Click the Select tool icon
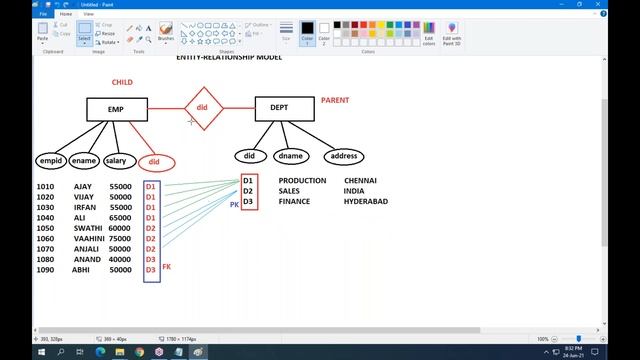The width and height of the screenshot is (640, 360). tap(84, 29)
